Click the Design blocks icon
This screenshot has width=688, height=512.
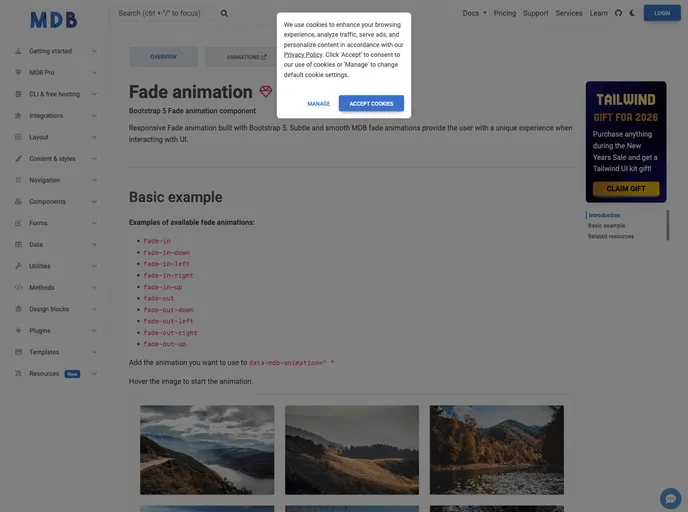click(18, 309)
